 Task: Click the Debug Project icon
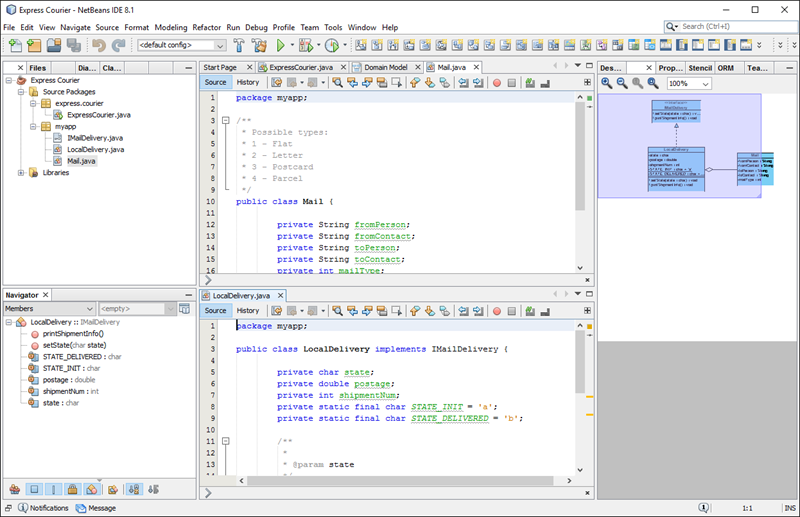point(306,45)
